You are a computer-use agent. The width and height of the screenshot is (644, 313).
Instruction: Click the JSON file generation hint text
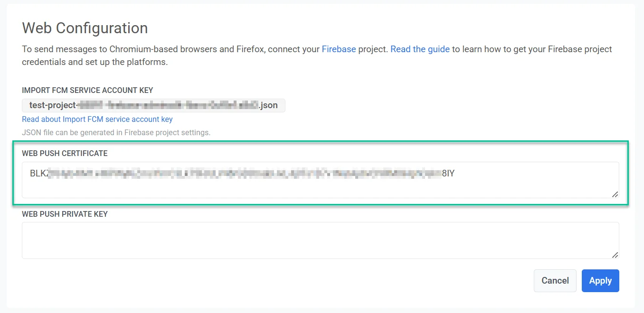116,133
